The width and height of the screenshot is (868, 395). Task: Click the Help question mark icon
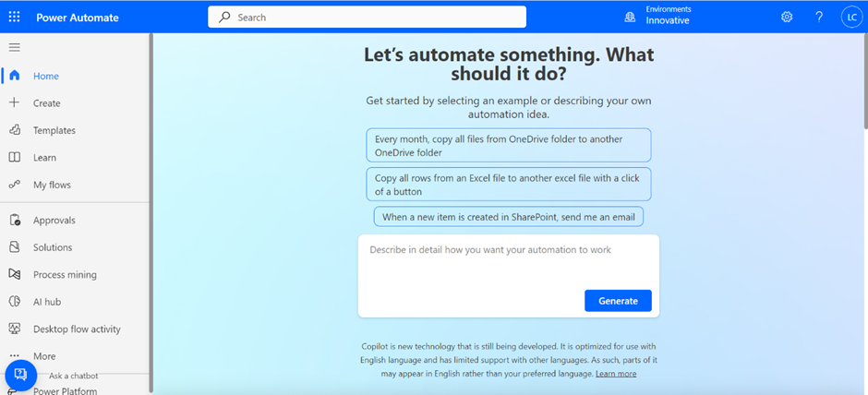coord(818,17)
